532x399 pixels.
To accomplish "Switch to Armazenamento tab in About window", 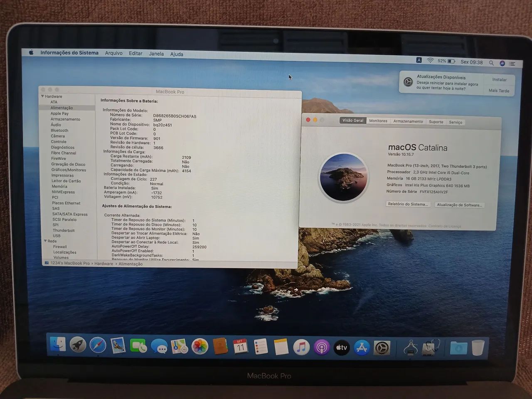I will click(408, 121).
